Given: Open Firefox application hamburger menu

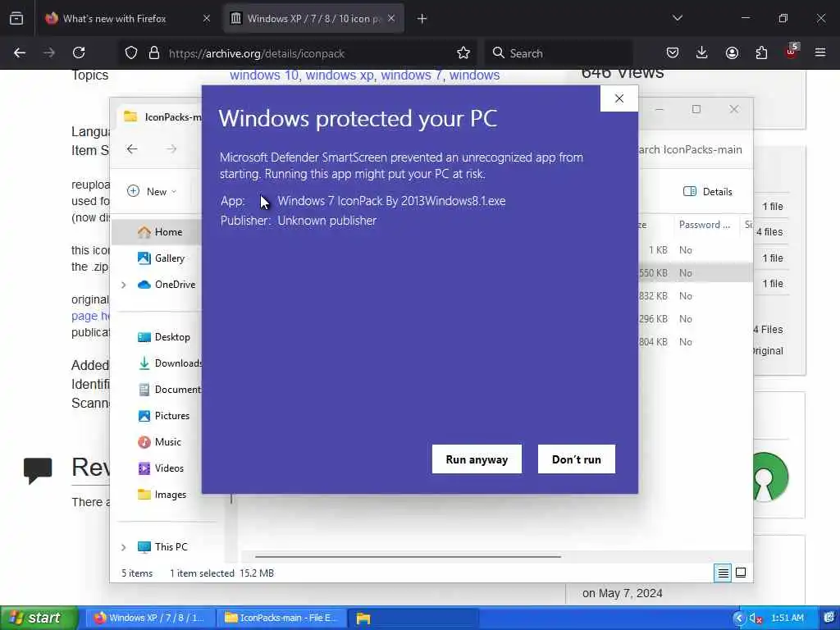Looking at the screenshot, I should [820, 53].
